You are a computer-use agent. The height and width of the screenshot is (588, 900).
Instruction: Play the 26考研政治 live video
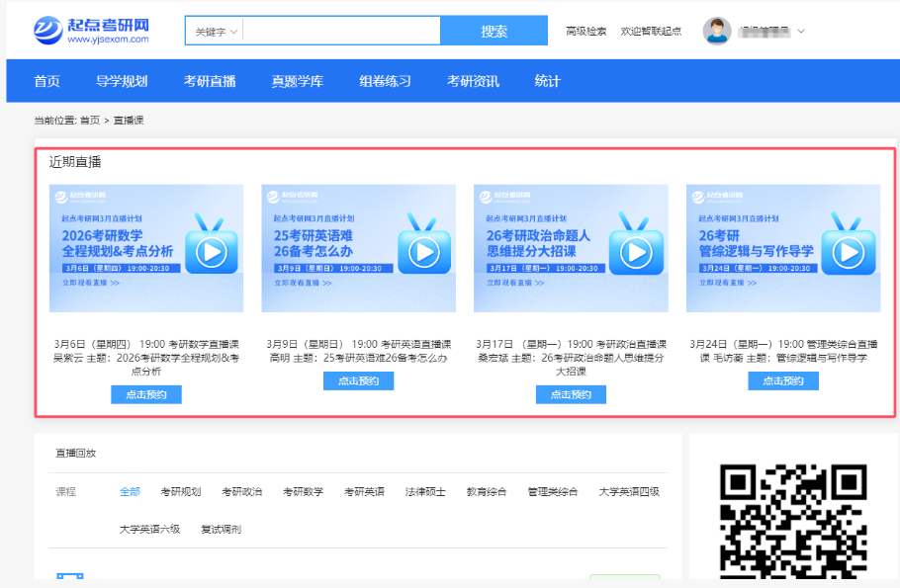pyautogui.click(x=635, y=253)
